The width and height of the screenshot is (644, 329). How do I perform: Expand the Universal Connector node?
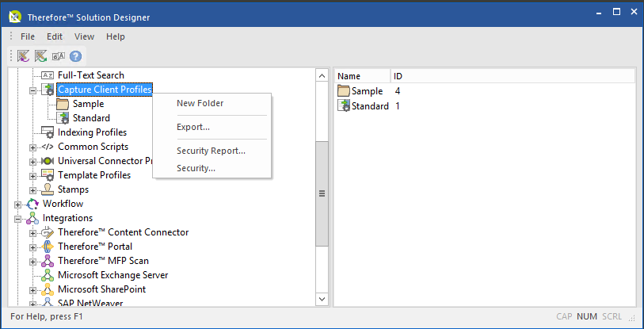coord(32,162)
